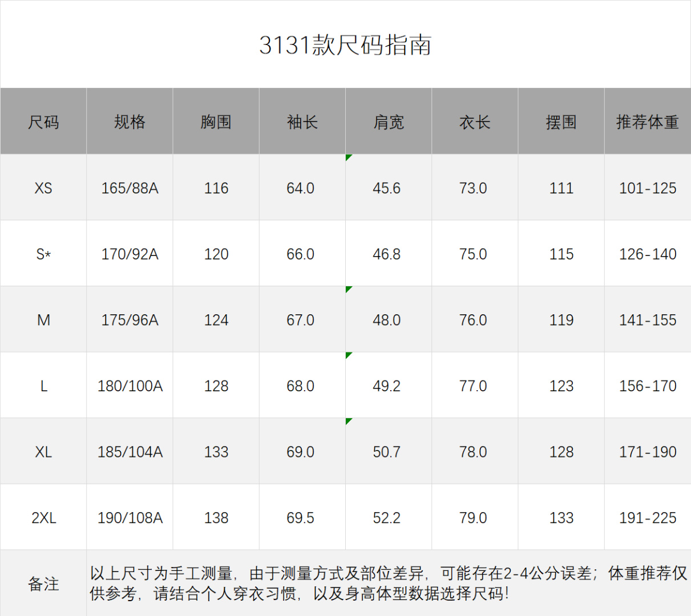Select the 175/96A specification cell
This screenshot has width=691, height=616.
tap(130, 320)
